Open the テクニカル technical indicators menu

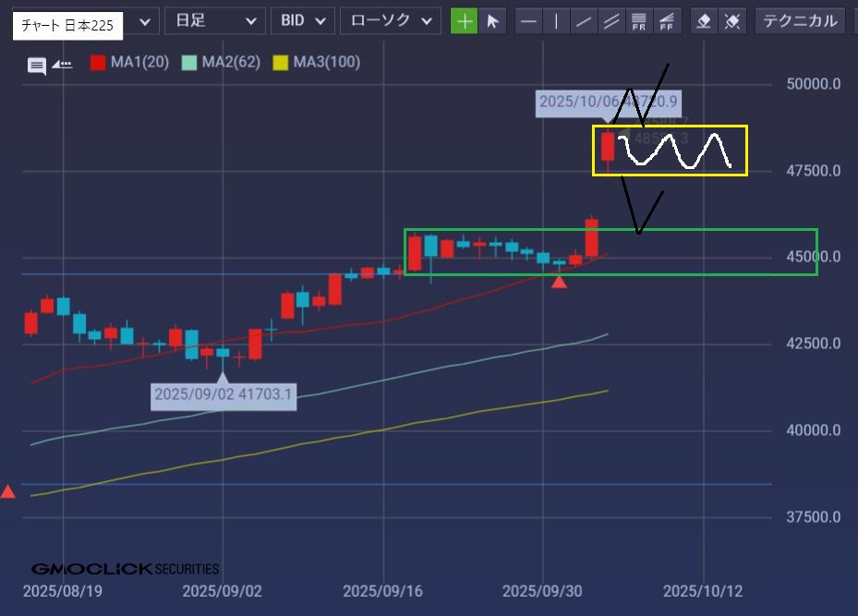tap(802, 21)
